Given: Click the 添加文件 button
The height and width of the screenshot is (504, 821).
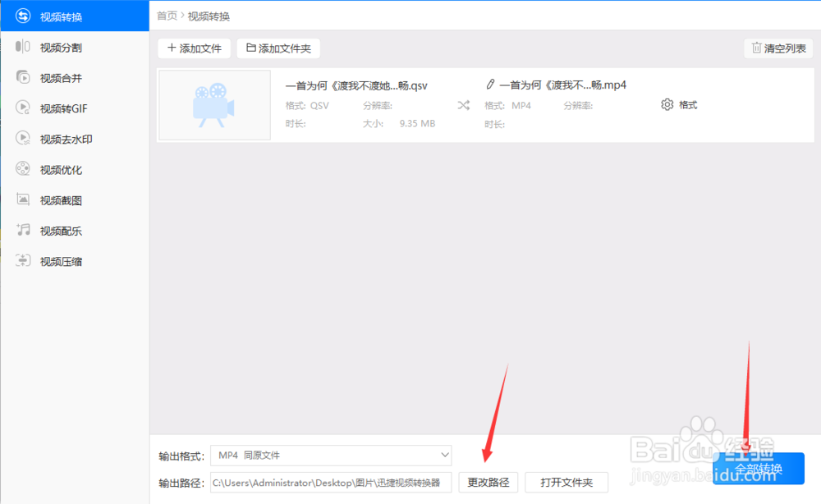Looking at the screenshot, I should (x=195, y=48).
